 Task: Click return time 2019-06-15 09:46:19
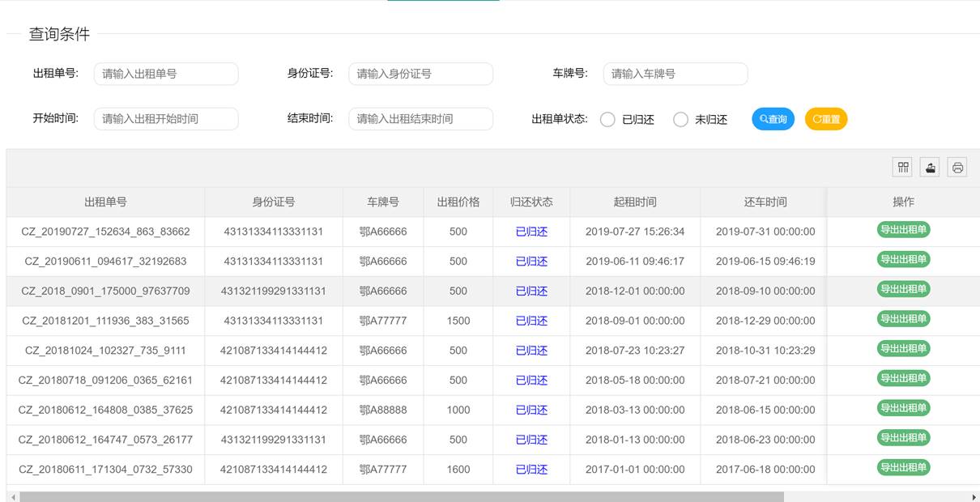(765, 262)
